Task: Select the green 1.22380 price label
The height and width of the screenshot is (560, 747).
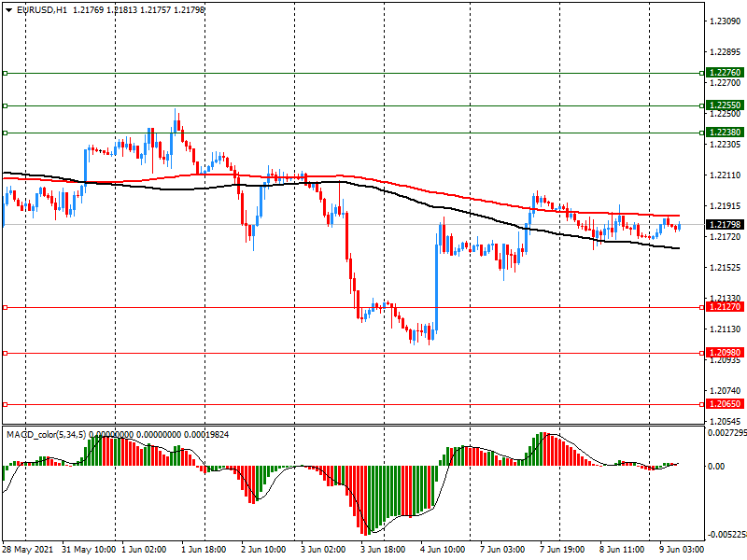Action: tap(725, 133)
